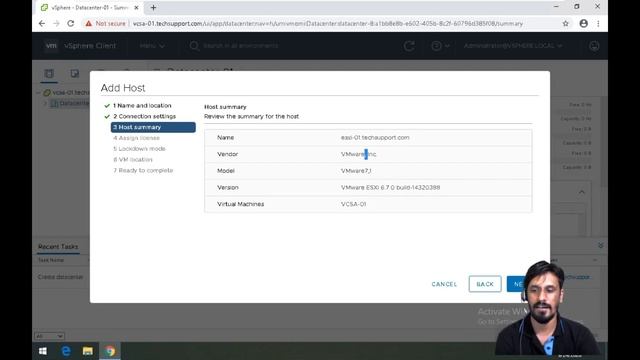This screenshot has height=360, width=640.
Task: Click Task Name column header
Action: click(51, 260)
